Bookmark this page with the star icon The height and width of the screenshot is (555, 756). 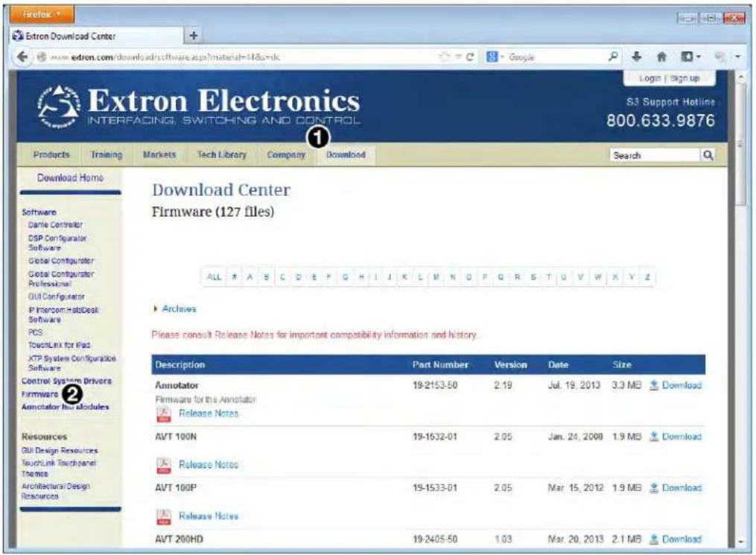point(444,57)
